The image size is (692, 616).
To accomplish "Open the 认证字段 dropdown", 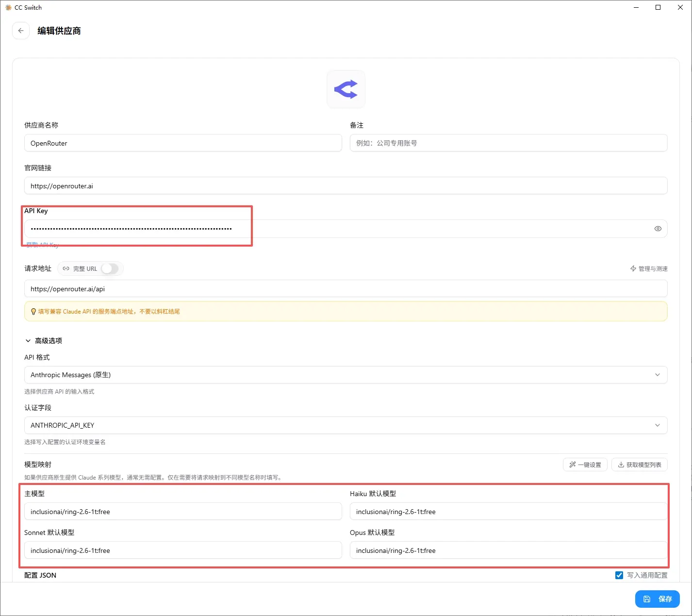I will tap(346, 425).
